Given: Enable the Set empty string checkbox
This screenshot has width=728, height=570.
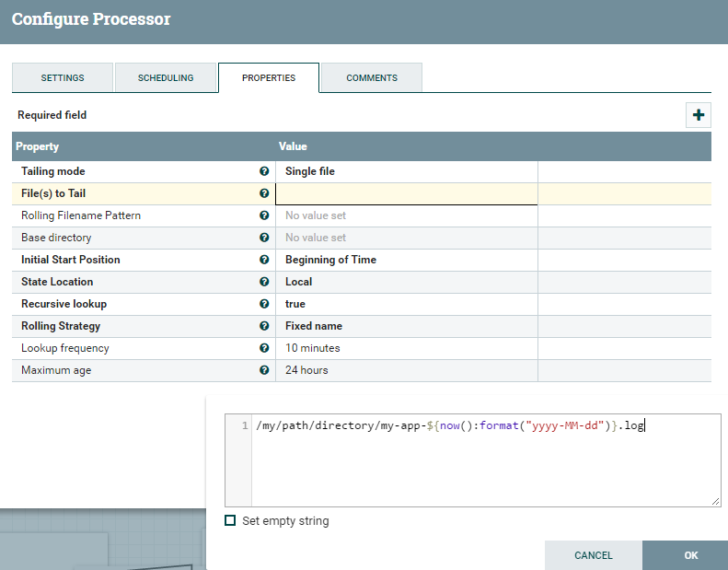Looking at the screenshot, I should [230, 521].
